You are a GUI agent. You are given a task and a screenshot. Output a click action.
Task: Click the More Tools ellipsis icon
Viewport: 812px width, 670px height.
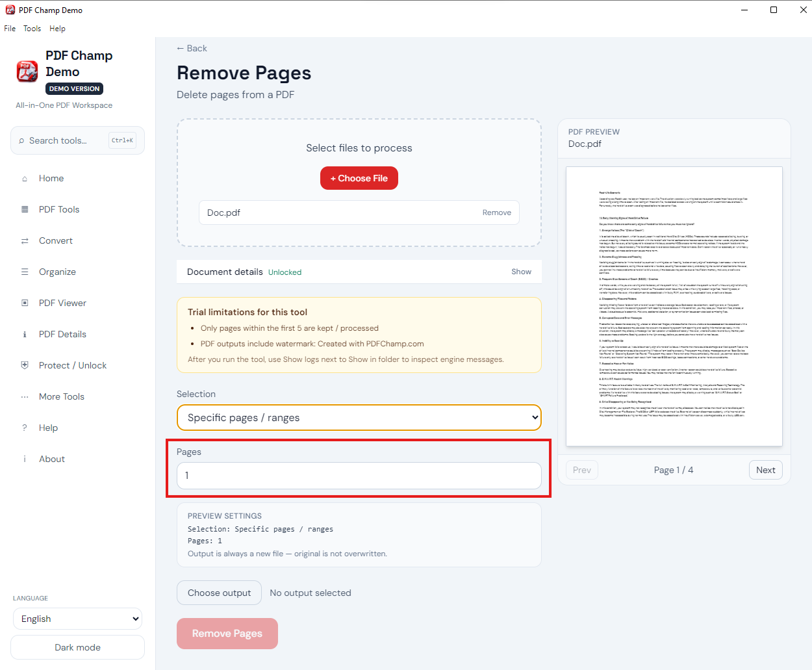pyautogui.click(x=25, y=396)
